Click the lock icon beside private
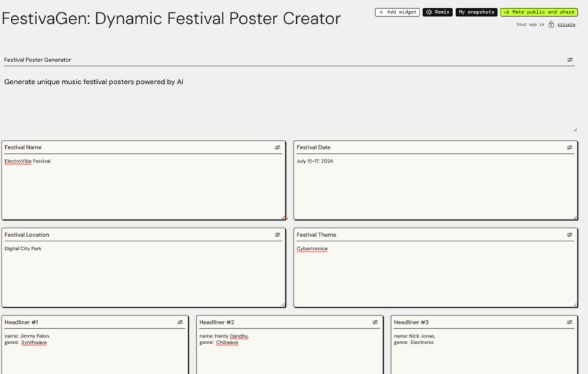Screen dimensions: 588x374 tap(551, 25)
